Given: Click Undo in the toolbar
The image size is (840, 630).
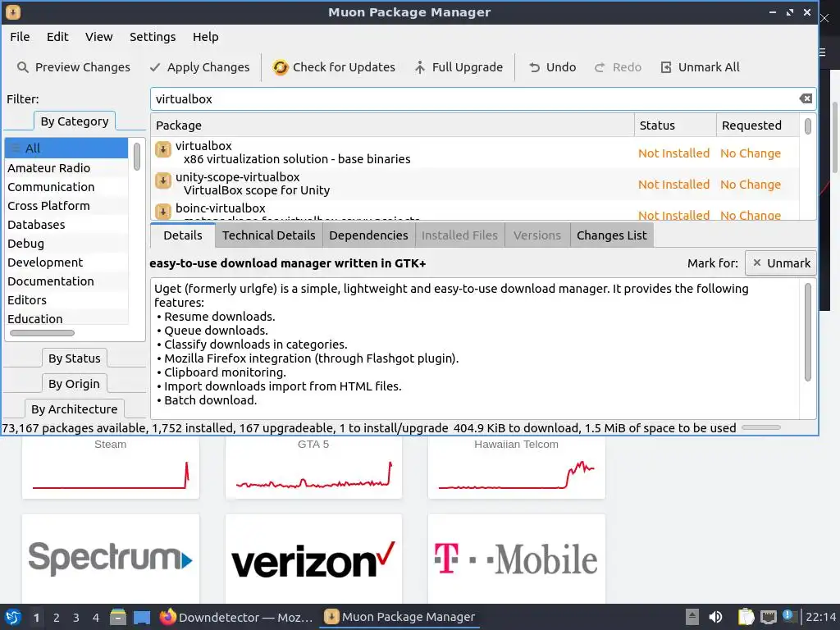Looking at the screenshot, I should [x=552, y=67].
